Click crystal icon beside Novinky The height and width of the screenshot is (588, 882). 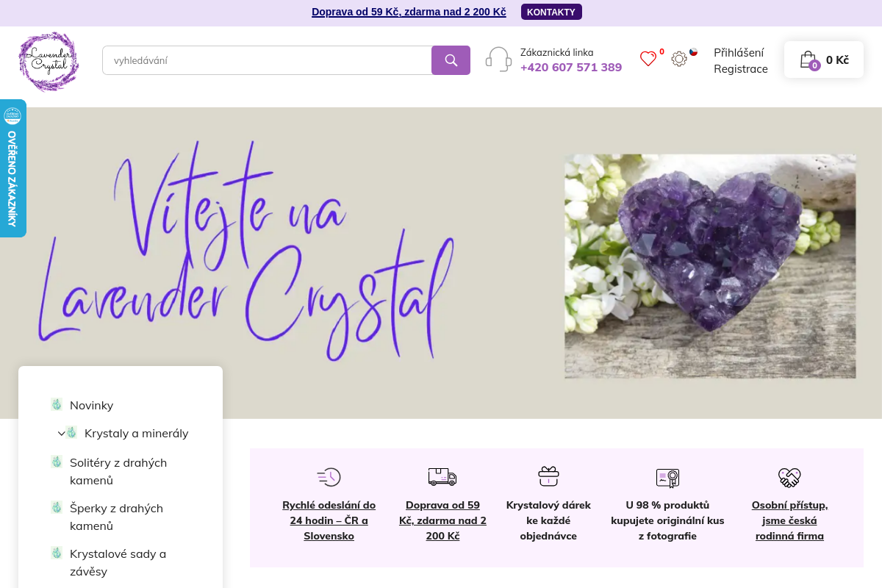coord(57,404)
